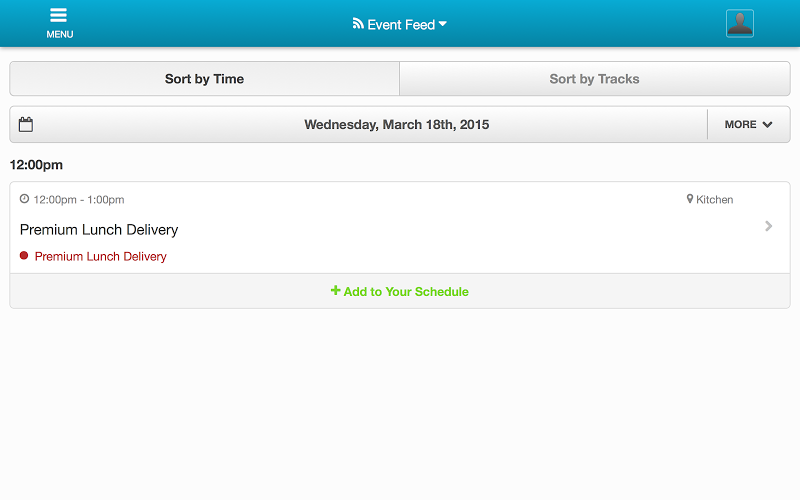
Task: Click the Kitchen location pin icon
Action: (690, 199)
